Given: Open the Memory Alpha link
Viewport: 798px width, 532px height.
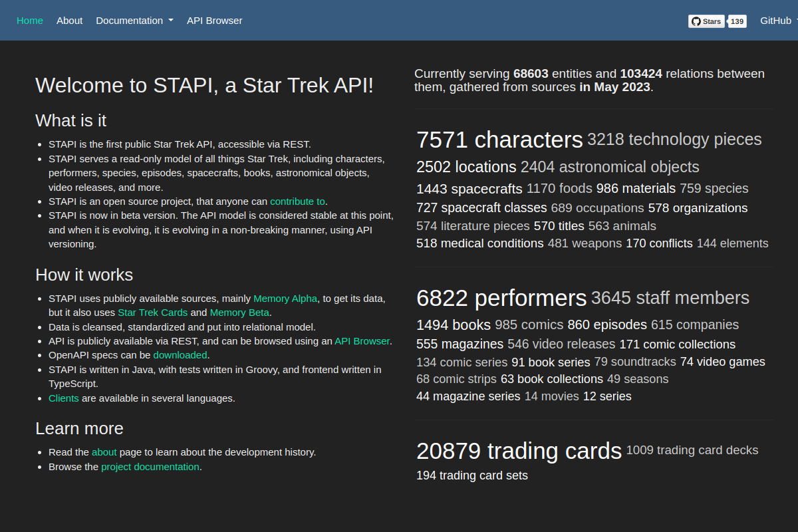Looking at the screenshot, I should tap(285, 298).
